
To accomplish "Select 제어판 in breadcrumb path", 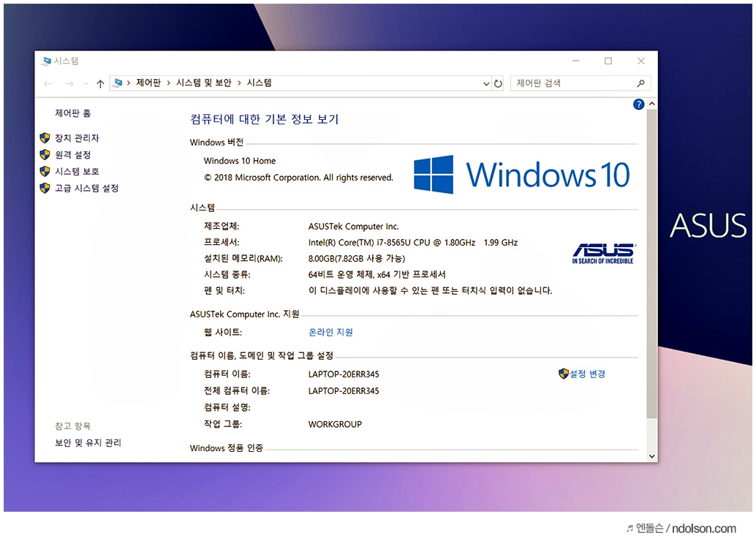I will click(x=148, y=83).
